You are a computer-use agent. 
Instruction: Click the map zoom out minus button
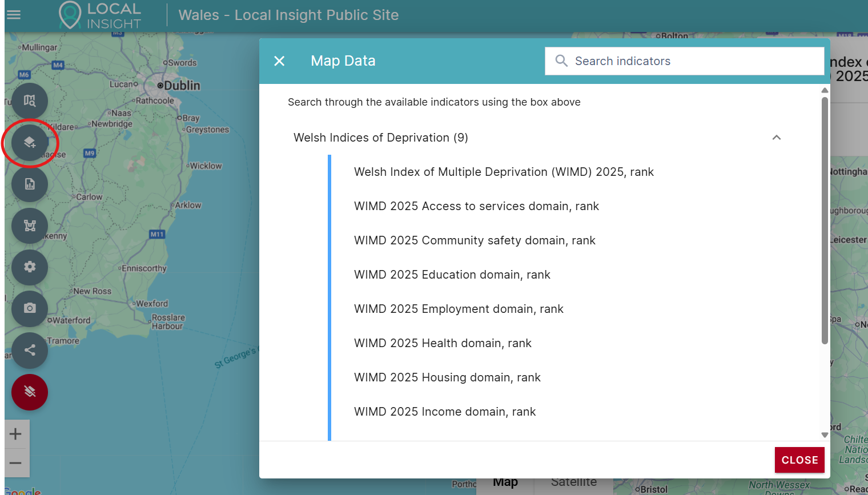pyautogui.click(x=16, y=463)
